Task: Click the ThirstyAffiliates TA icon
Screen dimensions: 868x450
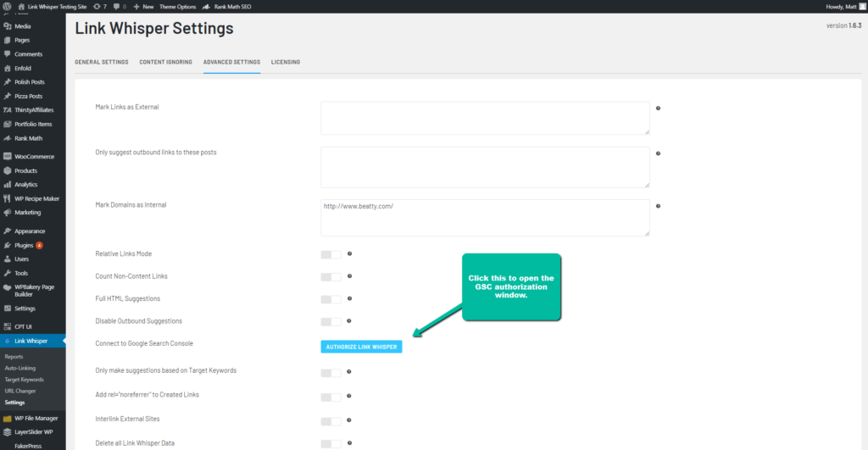Action: 7,110
